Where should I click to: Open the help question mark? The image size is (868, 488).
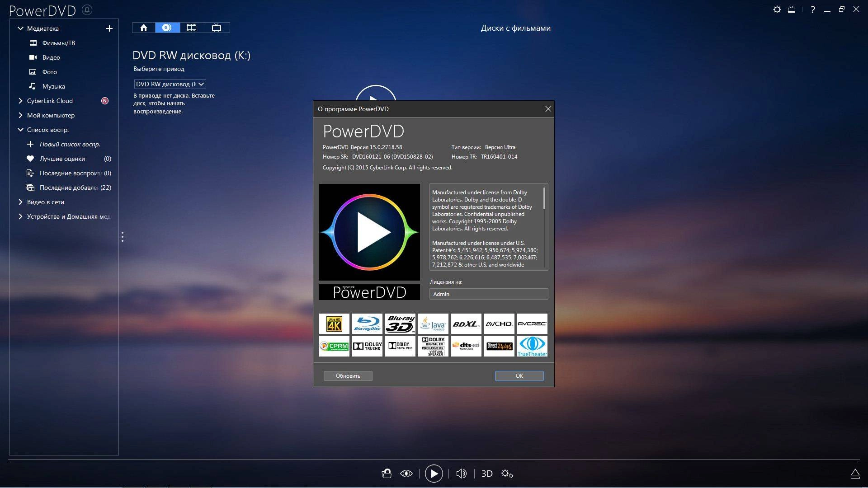coord(813,9)
